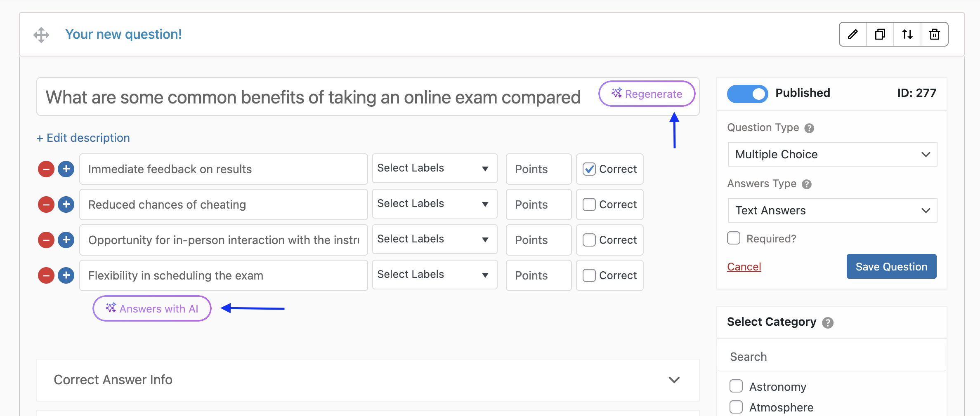Open Select Labels for first answer
Image resolution: width=980 pixels, height=416 pixels.
tap(435, 168)
